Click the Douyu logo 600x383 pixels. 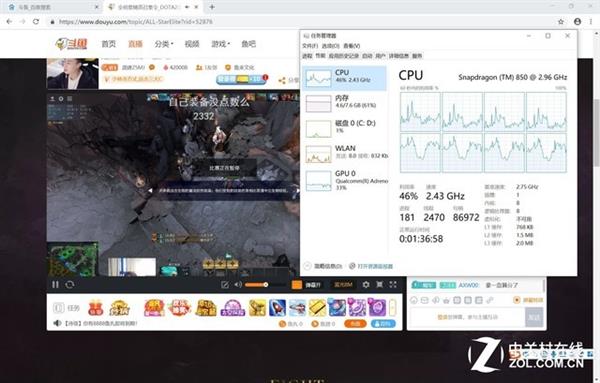click(x=71, y=44)
